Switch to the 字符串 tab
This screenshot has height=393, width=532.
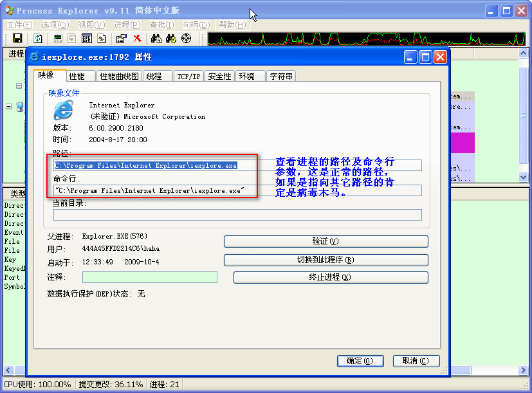281,77
